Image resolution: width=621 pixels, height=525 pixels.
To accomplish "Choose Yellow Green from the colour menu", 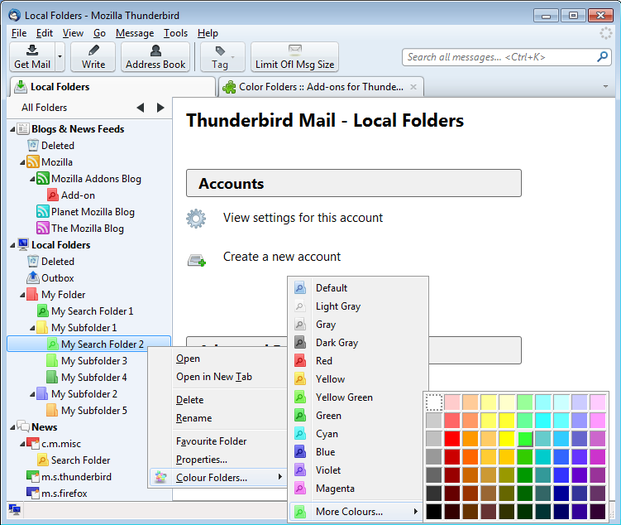I will 344,397.
